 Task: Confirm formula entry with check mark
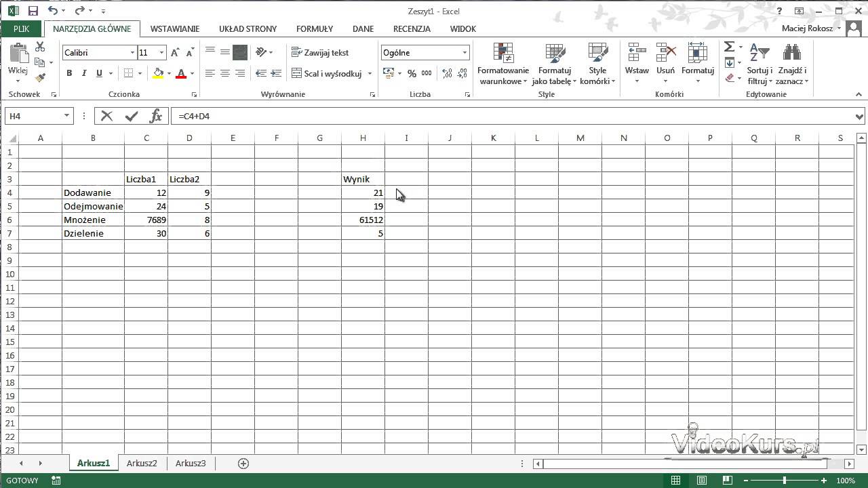(132, 116)
